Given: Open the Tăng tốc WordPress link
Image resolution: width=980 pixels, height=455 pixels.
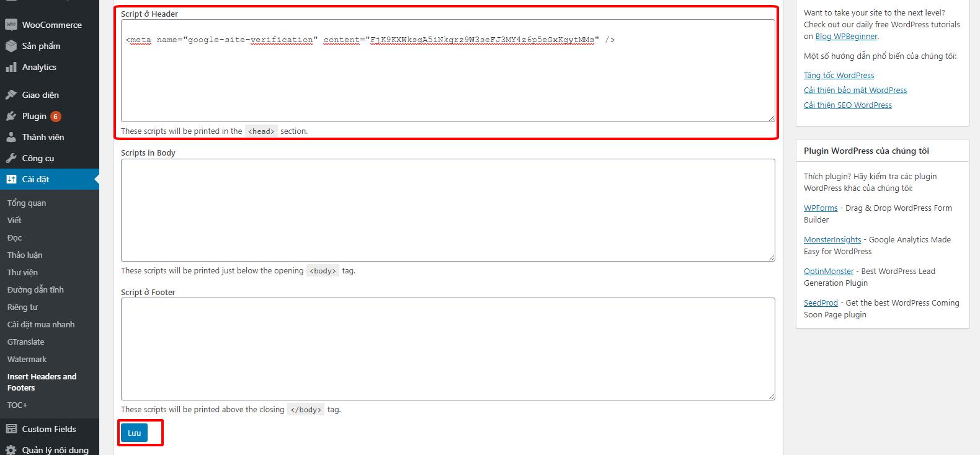Looking at the screenshot, I should pos(839,75).
